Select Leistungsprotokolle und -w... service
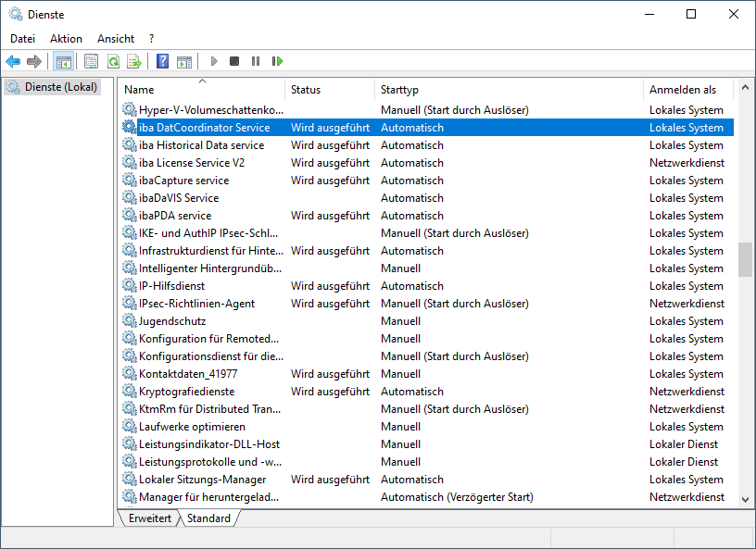The width and height of the screenshot is (756, 549). [427, 462]
